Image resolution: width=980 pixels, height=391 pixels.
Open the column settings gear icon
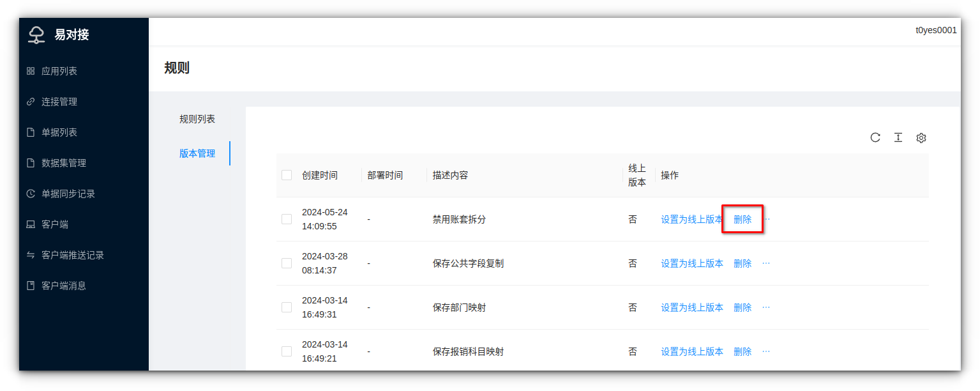pyautogui.click(x=921, y=138)
